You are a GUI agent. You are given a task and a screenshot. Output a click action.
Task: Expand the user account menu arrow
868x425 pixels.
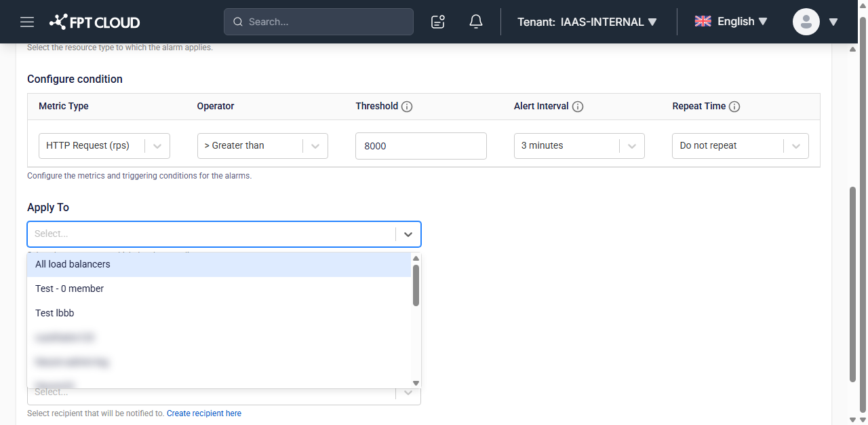point(833,22)
